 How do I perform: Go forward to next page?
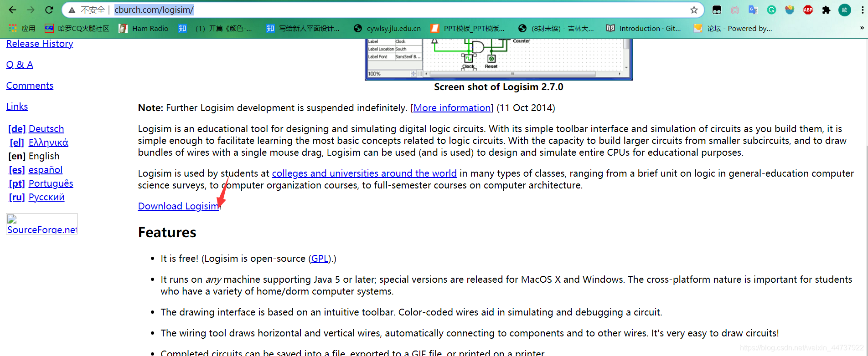point(31,10)
